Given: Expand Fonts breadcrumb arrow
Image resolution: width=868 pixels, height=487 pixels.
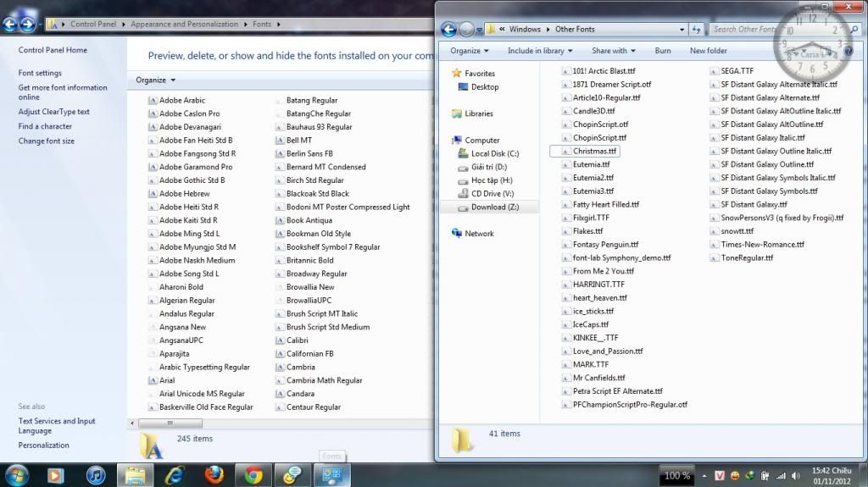Looking at the screenshot, I should coord(278,25).
